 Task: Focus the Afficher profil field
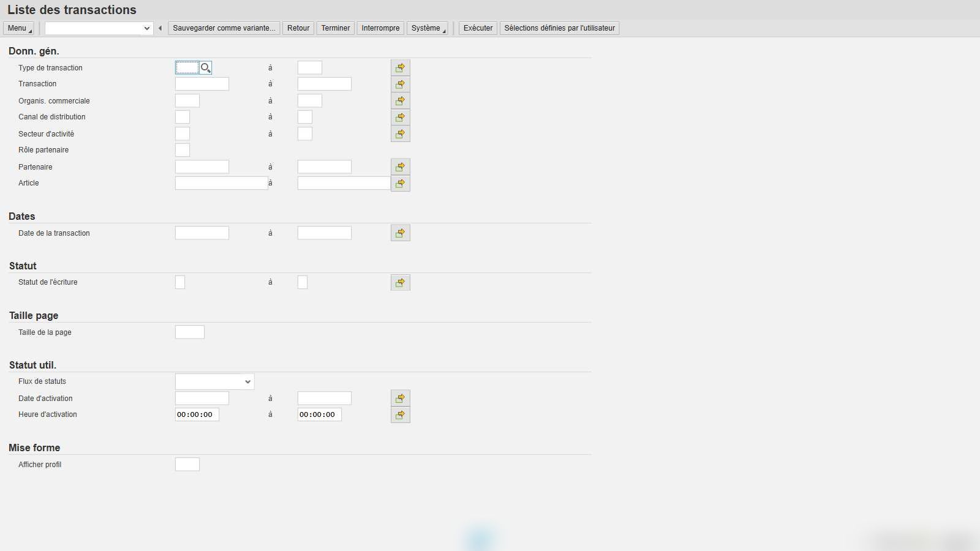click(187, 465)
